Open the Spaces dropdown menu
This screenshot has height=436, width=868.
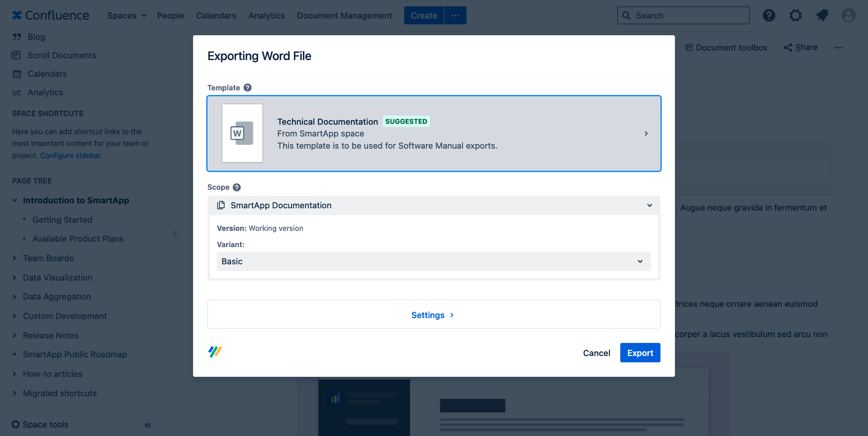127,15
